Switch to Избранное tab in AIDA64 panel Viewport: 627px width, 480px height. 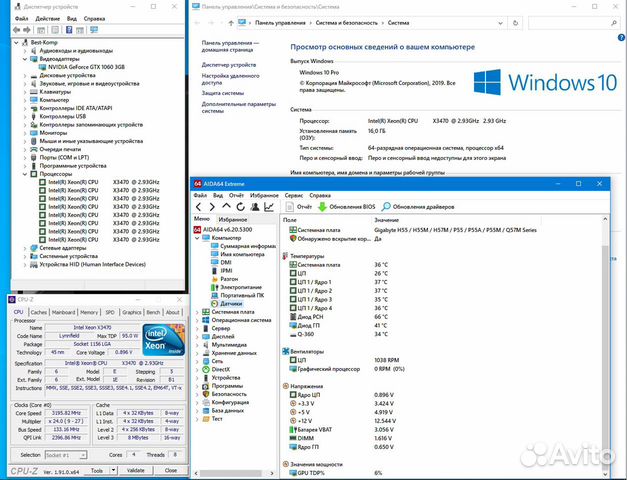233,220
